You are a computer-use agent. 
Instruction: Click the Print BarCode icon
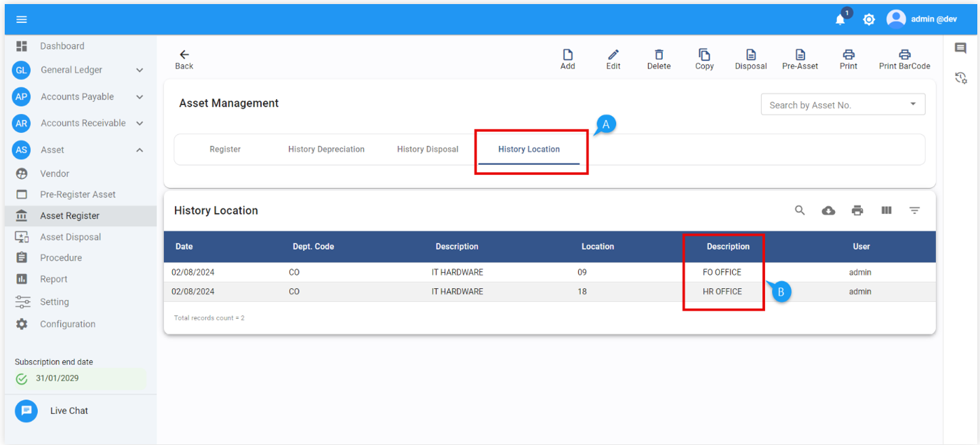[904, 55]
